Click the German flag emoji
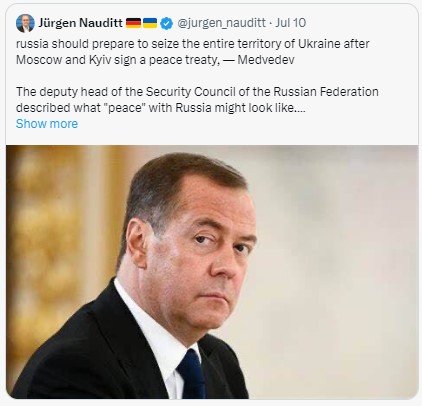The height and width of the screenshot is (406, 422). [x=133, y=23]
